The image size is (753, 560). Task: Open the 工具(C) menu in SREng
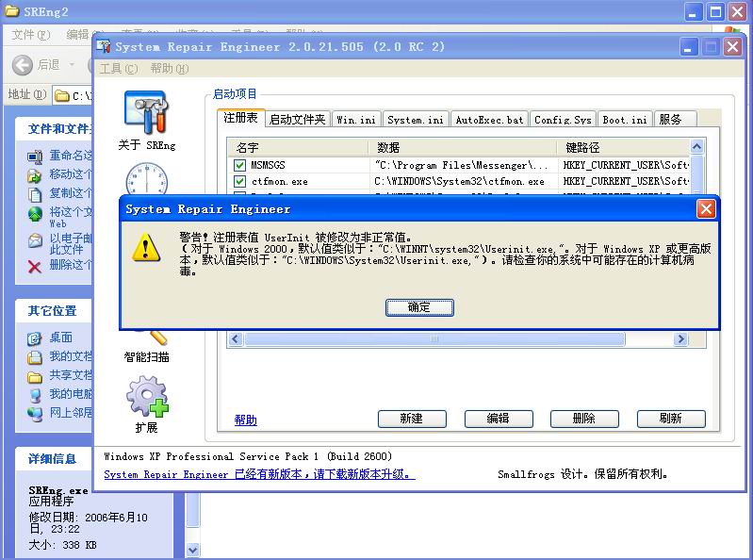click(119, 69)
